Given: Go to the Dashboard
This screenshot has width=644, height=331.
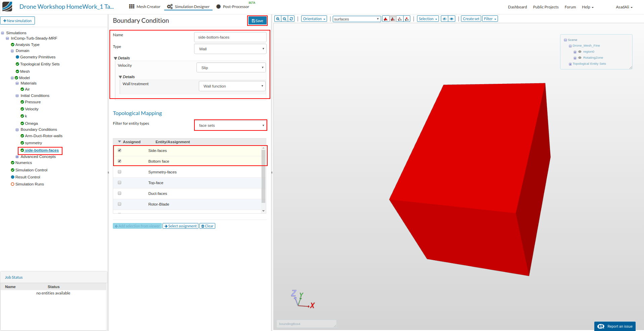Looking at the screenshot, I should [x=517, y=7].
